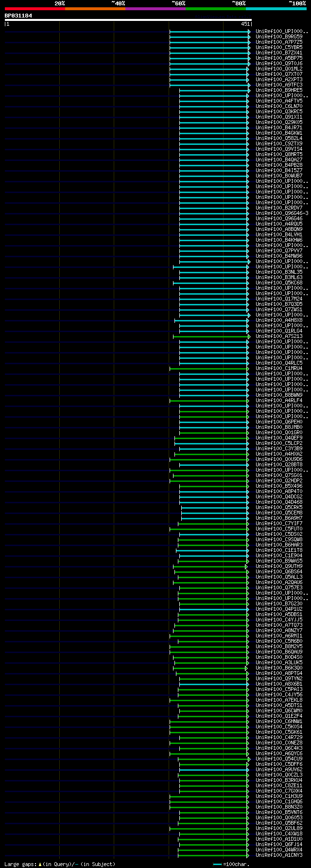The width and height of the screenshot is (311, 868).
Task: Select hit UniRef100_B4LVH1
Action: click(279, 234)
